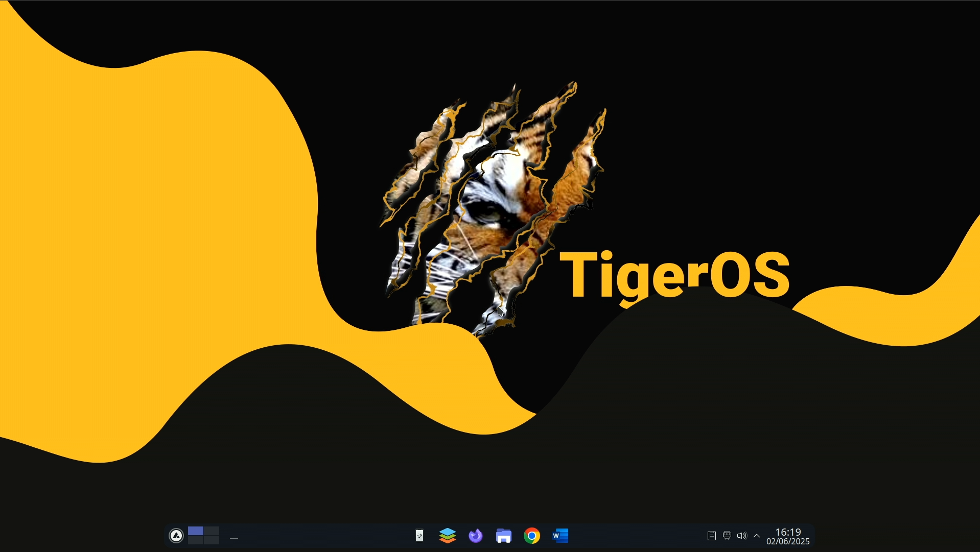Open the volume control in system tray
The height and width of the screenshot is (552, 980).
coord(742,536)
